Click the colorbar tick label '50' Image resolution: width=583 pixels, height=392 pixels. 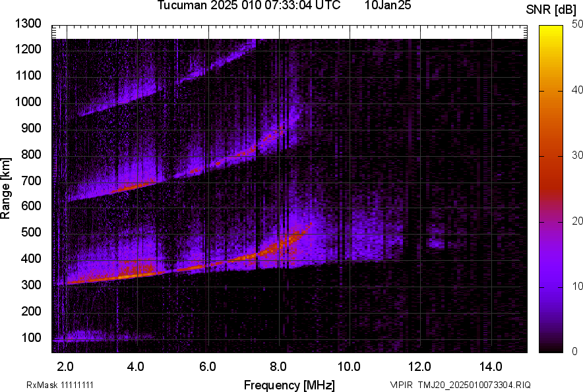[x=577, y=24]
